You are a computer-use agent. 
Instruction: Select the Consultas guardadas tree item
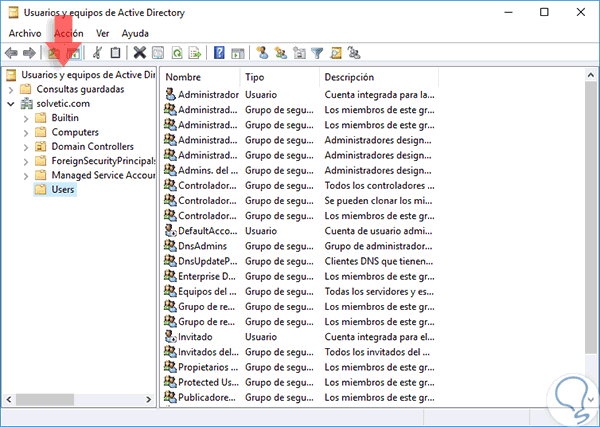(x=80, y=89)
